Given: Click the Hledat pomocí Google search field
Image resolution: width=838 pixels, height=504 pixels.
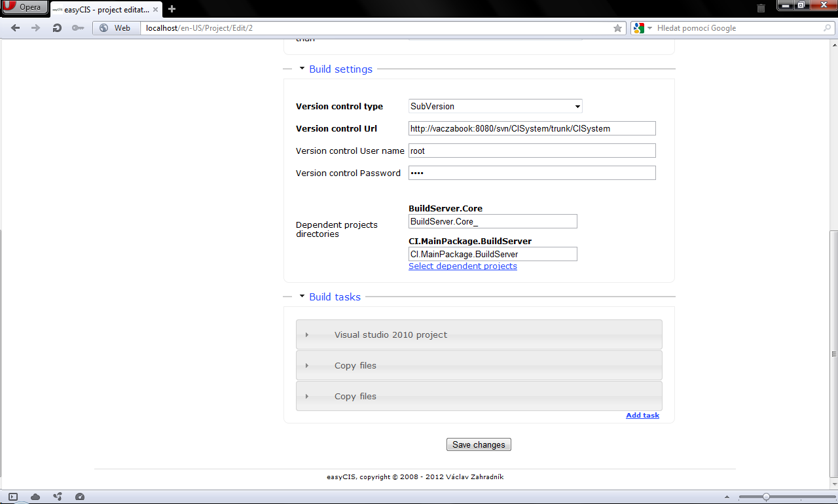Looking at the screenshot, I should (738, 28).
